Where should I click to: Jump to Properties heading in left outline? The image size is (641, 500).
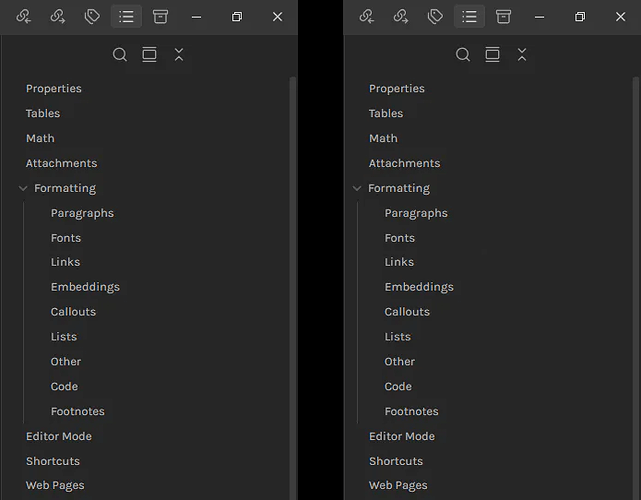coord(54,89)
